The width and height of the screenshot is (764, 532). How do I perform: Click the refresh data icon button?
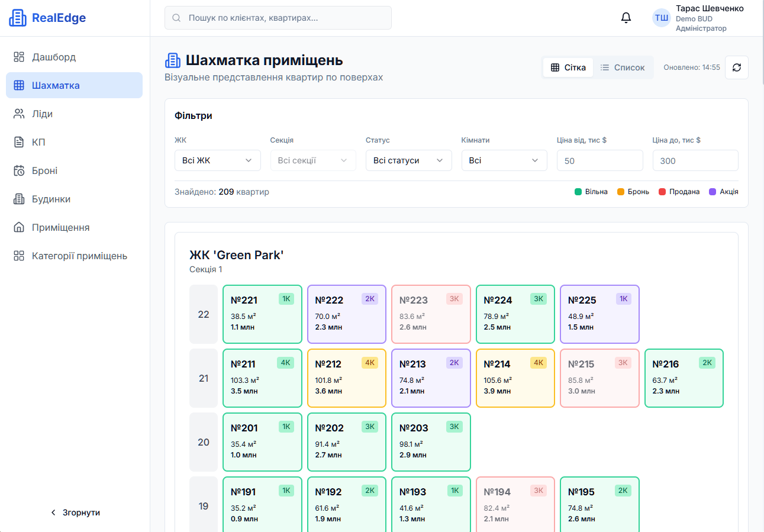[736, 67]
